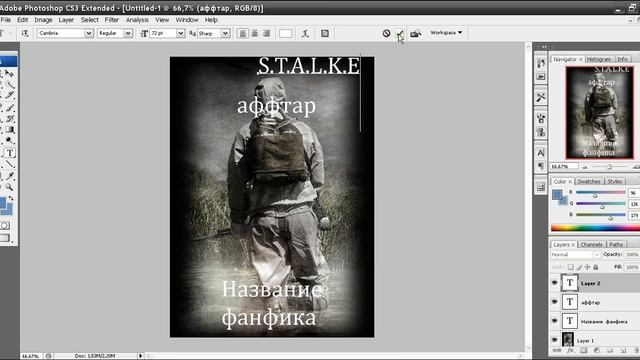Open the Sharp anti-aliasing dropdown

pos(225,33)
